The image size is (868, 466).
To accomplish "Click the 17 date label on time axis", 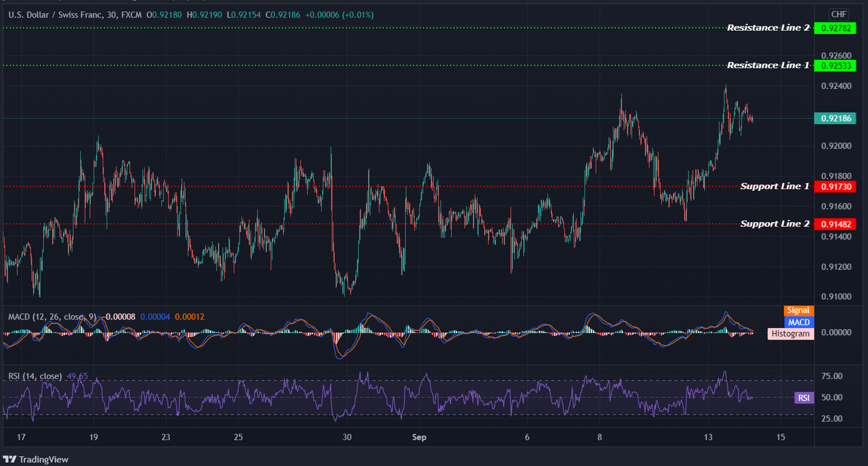I will (x=21, y=437).
